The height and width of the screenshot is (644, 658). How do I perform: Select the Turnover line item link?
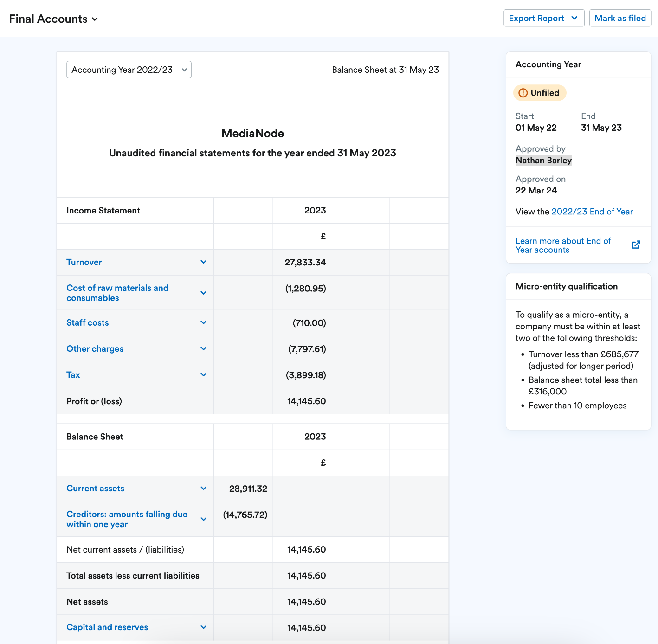pos(84,262)
